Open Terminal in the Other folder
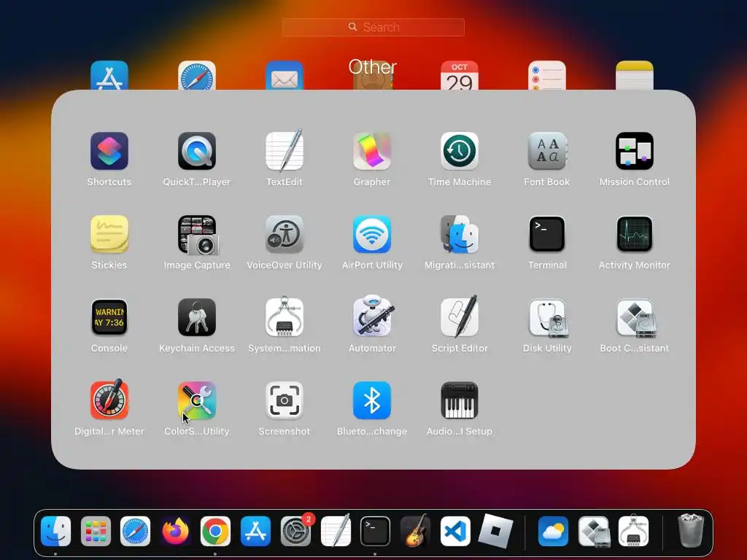This screenshot has height=560, width=747. click(x=547, y=234)
